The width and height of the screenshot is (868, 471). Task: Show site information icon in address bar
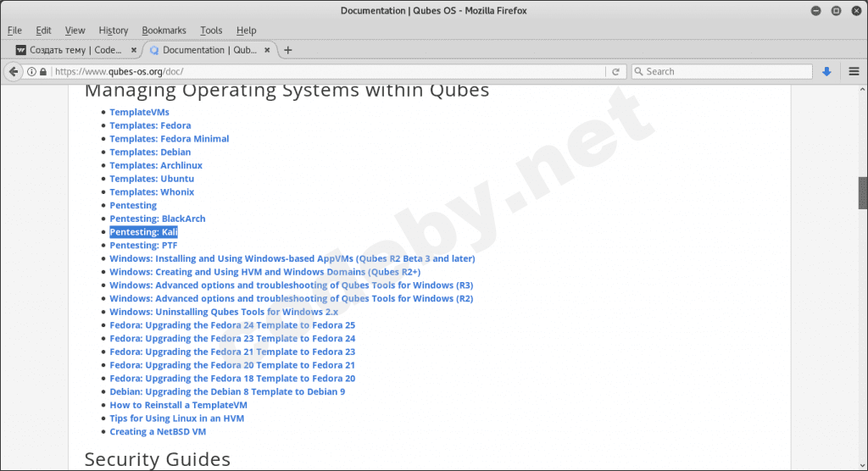click(31, 71)
